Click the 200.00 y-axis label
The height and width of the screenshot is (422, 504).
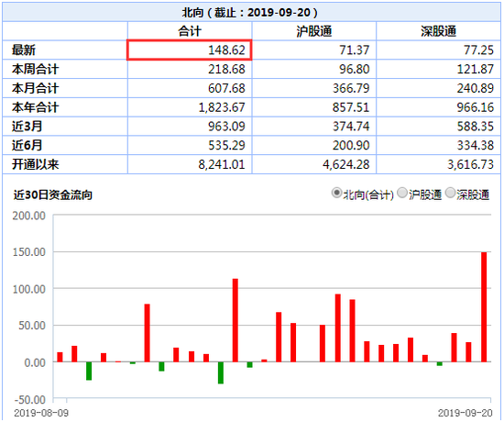[x=29, y=216]
